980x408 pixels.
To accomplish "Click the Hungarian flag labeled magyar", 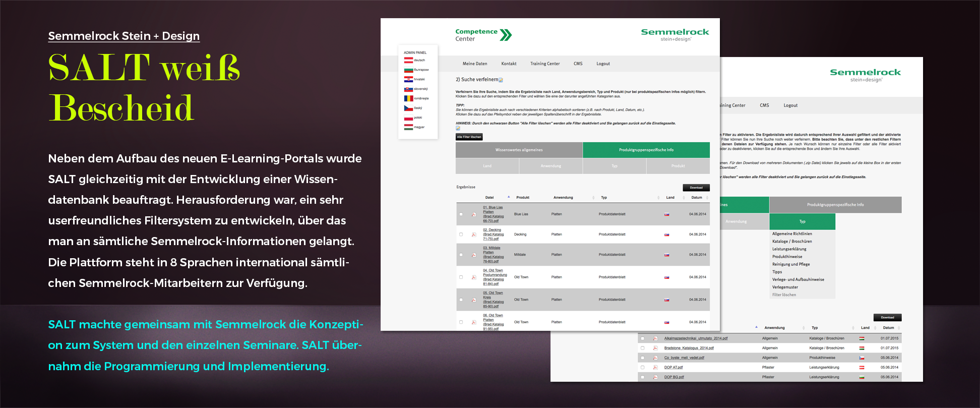I will coord(408,127).
